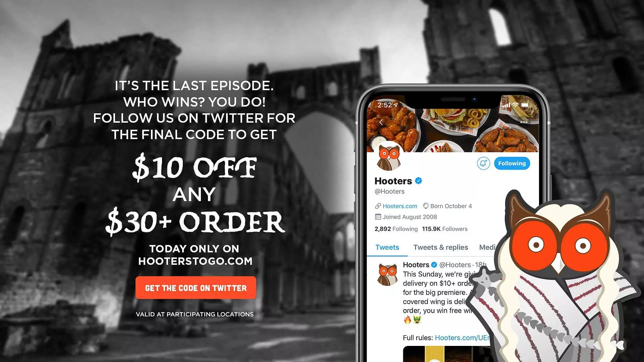Tap the calendar icon beside Joined August 2008
Image resolution: width=644 pixels, height=362 pixels.
click(x=378, y=217)
